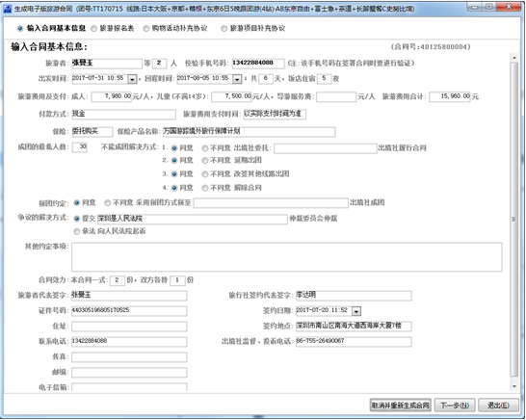Screen dimensions: 526x420
Task: Click the 出境社监督、投诉电话 field
Action: click(x=354, y=342)
